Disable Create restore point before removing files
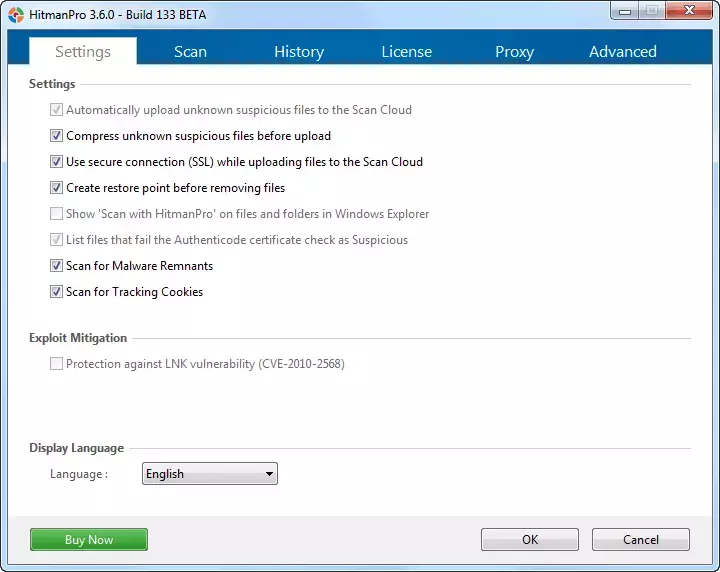This screenshot has height=572, width=720. click(56, 188)
